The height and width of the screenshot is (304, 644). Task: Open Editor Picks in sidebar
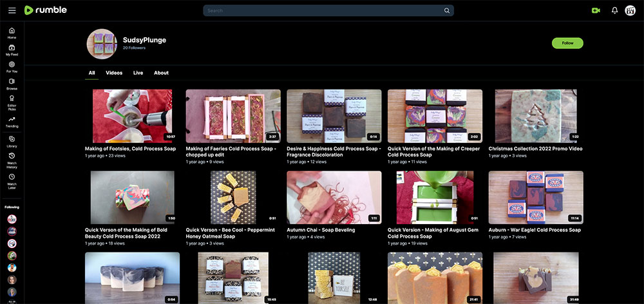[x=12, y=103]
